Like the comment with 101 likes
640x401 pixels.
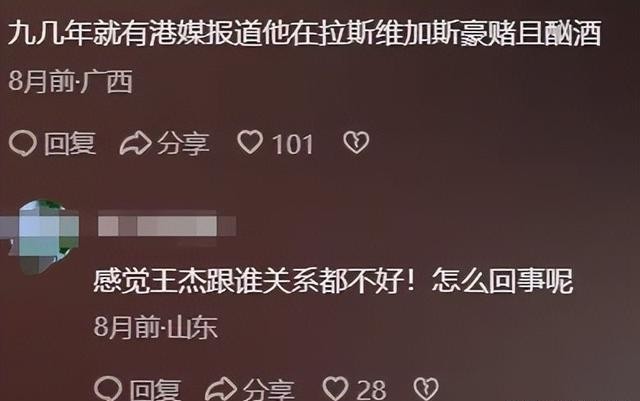[x=250, y=142]
